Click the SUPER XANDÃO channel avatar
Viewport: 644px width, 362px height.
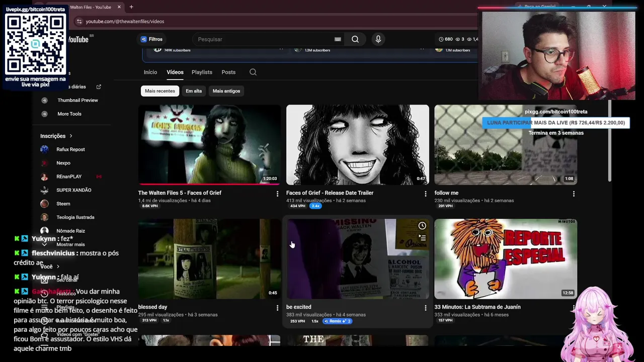(45, 190)
